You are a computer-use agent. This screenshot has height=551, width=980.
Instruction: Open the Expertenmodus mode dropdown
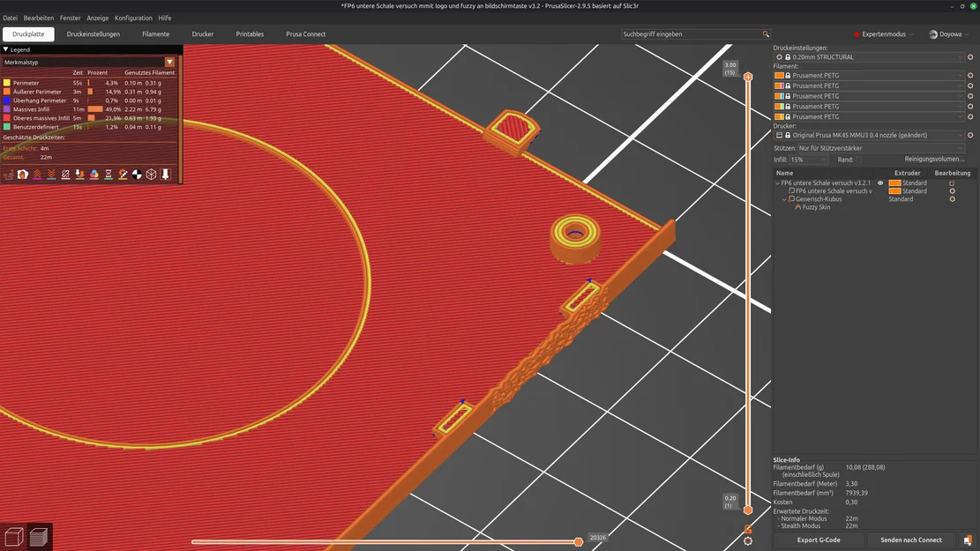(884, 34)
